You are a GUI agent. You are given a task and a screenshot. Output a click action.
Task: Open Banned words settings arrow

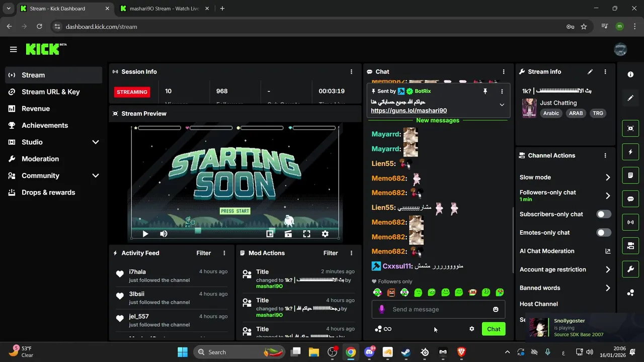pos(608,288)
